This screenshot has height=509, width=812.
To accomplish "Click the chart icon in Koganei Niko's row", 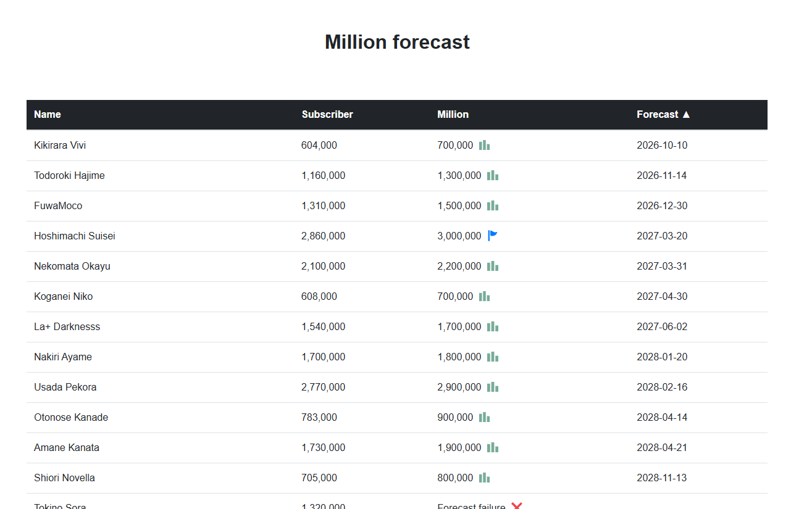I will [x=485, y=297].
